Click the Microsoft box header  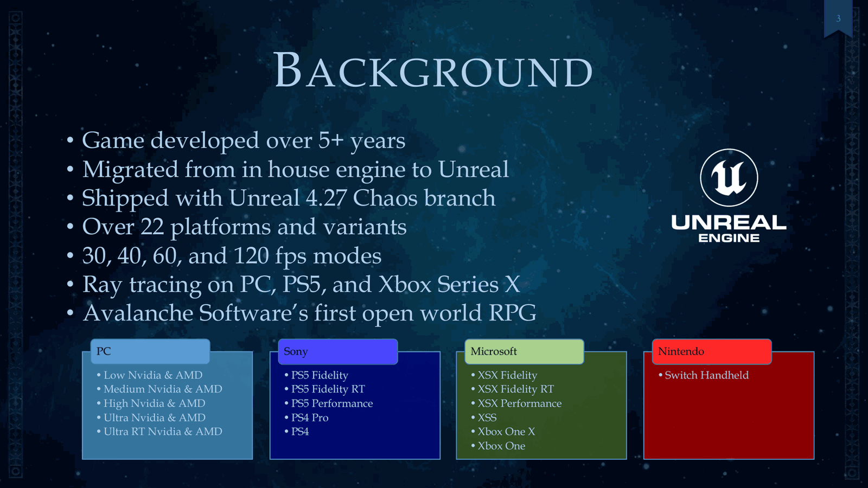pos(524,351)
